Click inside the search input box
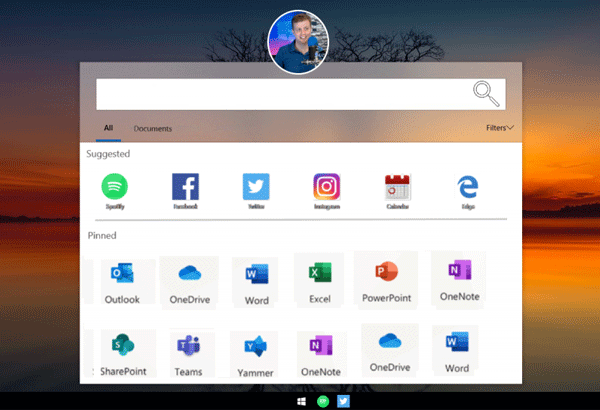 pyautogui.click(x=301, y=94)
